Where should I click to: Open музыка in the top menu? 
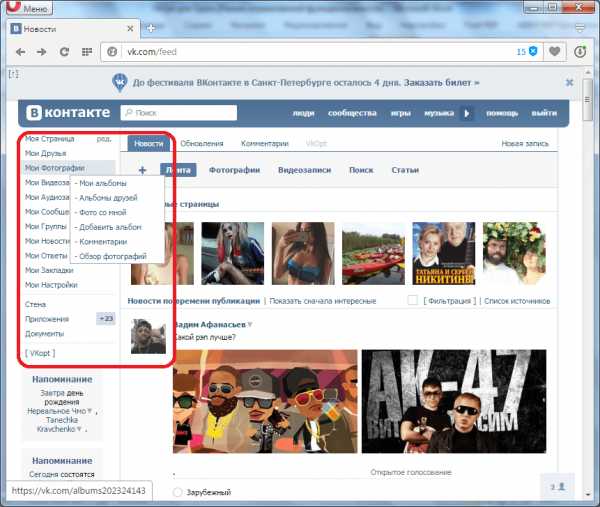439,113
